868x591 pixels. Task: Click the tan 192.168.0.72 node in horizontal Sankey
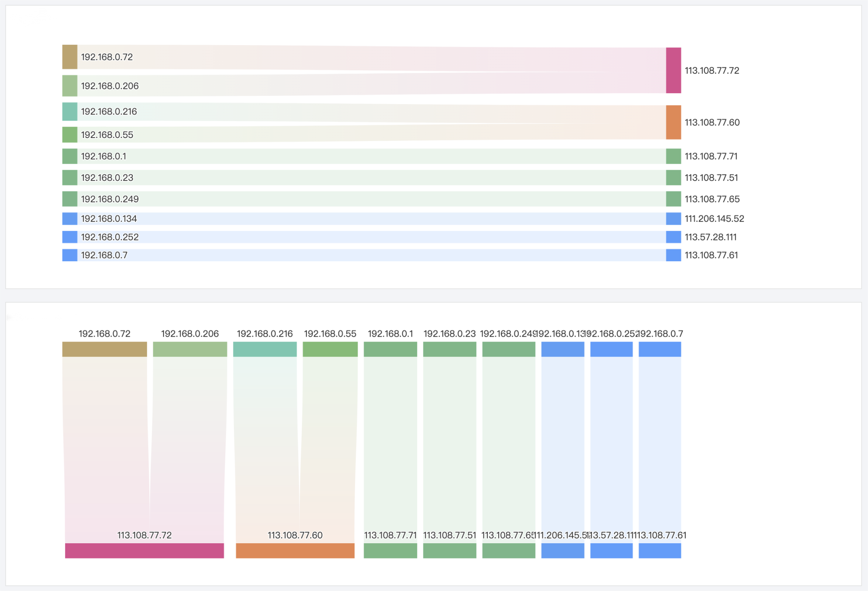(69, 57)
